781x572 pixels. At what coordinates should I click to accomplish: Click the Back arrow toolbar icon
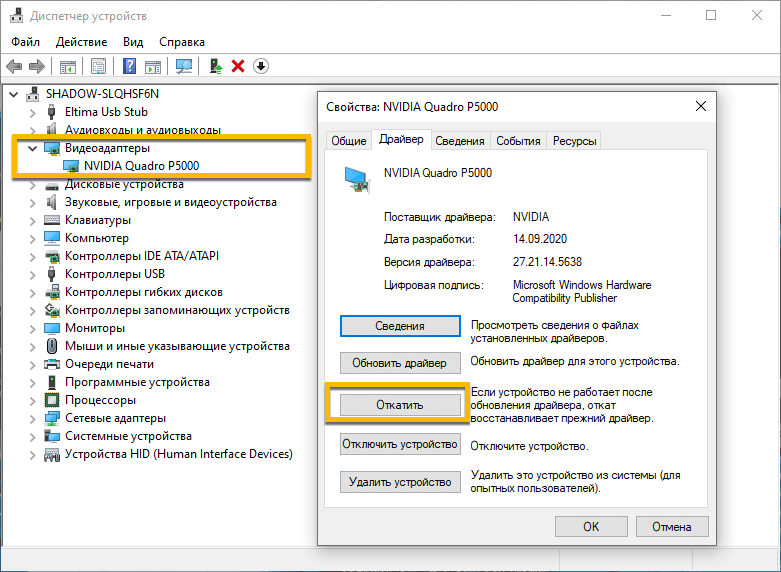tap(14, 66)
